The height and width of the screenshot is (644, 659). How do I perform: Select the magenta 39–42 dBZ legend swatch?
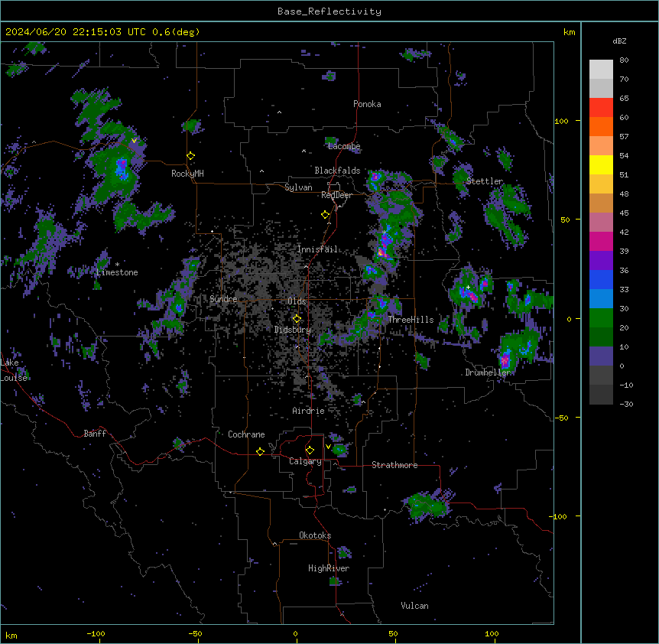(x=601, y=241)
